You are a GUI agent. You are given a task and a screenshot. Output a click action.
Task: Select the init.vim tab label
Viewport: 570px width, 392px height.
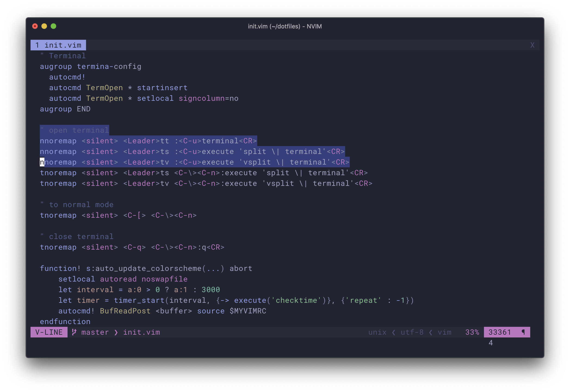(58, 45)
